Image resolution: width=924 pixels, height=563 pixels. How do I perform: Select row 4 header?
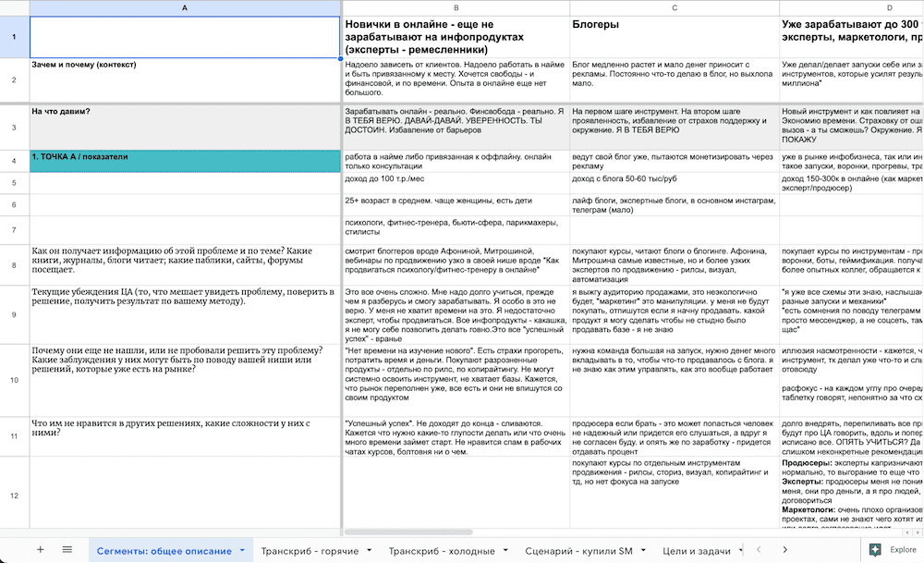[x=14, y=161]
